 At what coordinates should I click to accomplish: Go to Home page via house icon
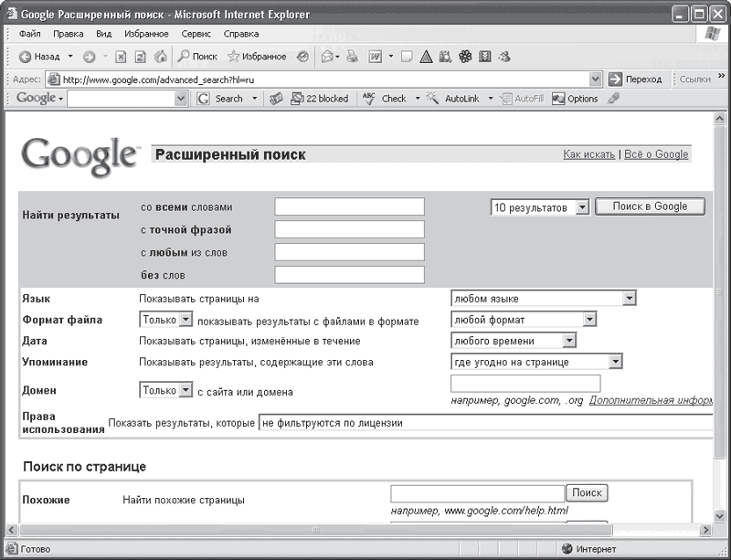point(161,57)
